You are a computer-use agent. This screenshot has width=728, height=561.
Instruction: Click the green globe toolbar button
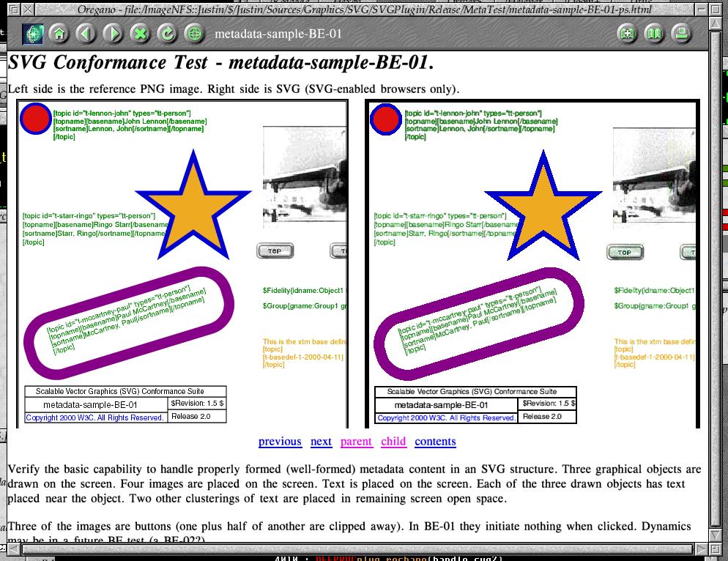pos(194,34)
